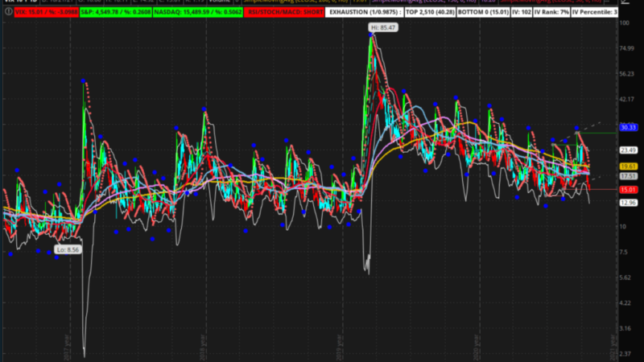Viewport: 644px width, 362px height.
Task: Click the 2.37 level on the price axis
Action: click(x=625, y=354)
